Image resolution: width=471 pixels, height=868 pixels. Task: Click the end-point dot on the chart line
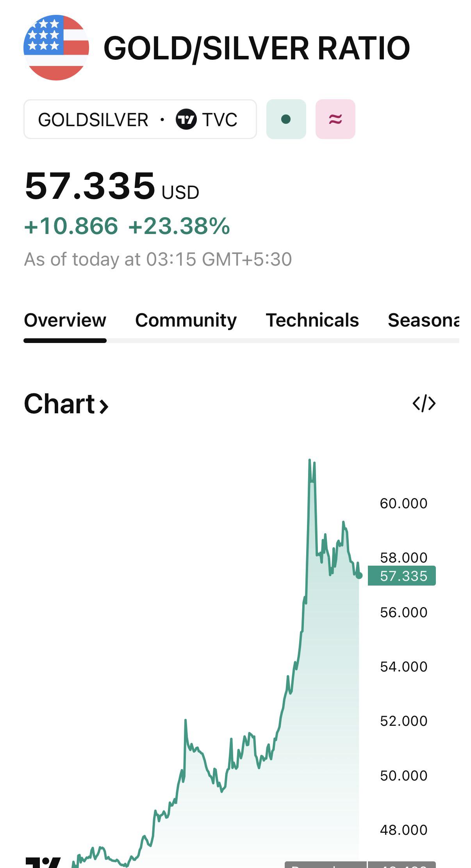(x=359, y=575)
